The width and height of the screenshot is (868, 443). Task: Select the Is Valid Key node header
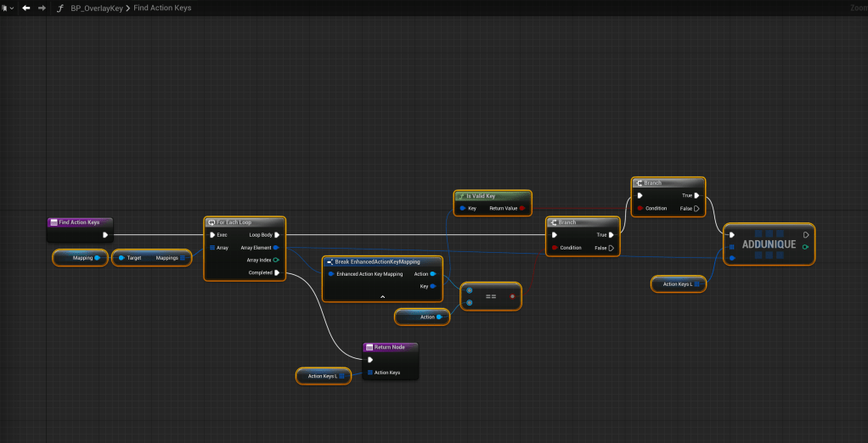point(492,196)
